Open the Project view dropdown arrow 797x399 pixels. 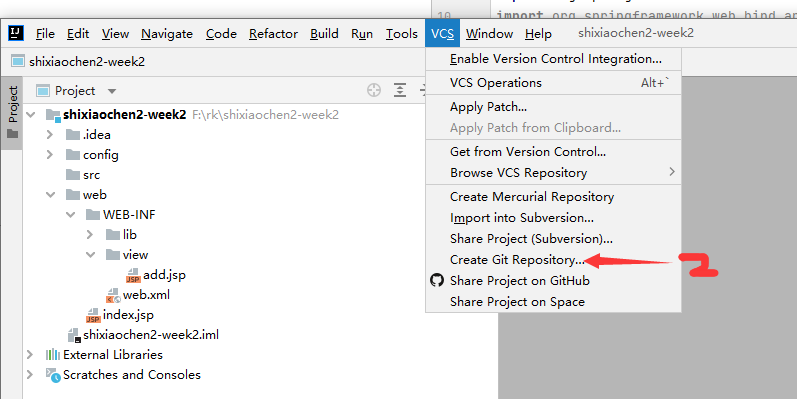112,91
